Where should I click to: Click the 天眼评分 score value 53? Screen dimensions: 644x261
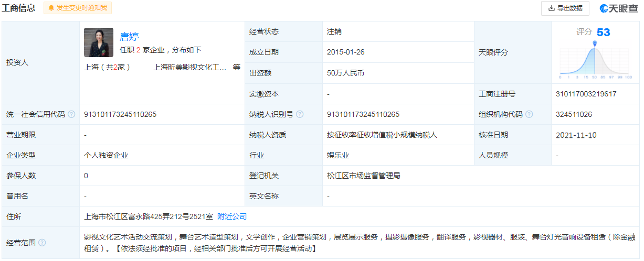603,32
